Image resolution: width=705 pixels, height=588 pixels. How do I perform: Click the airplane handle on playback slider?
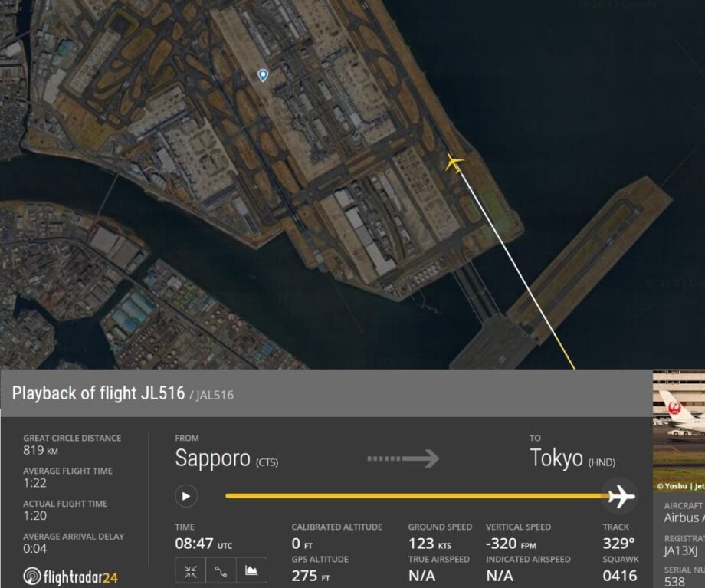620,497
